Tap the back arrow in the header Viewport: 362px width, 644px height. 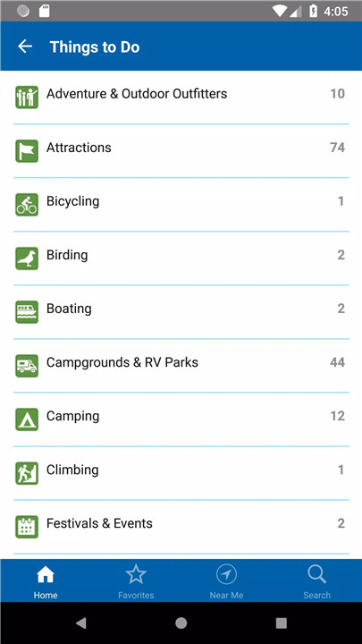point(25,47)
